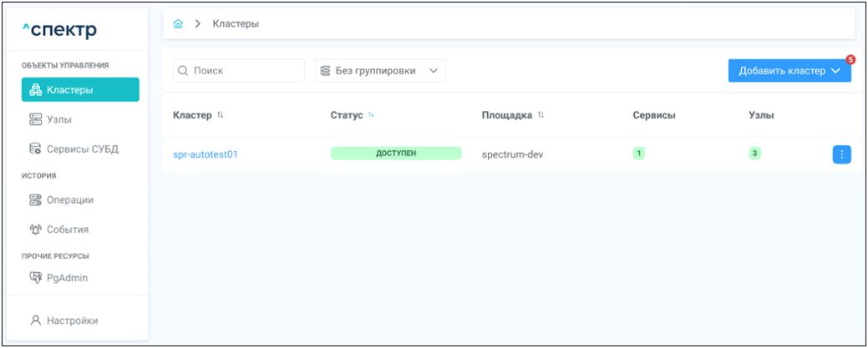Viewport: 868px width, 348px height.
Task: Click the notification badge showing 5
Action: (850, 60)
